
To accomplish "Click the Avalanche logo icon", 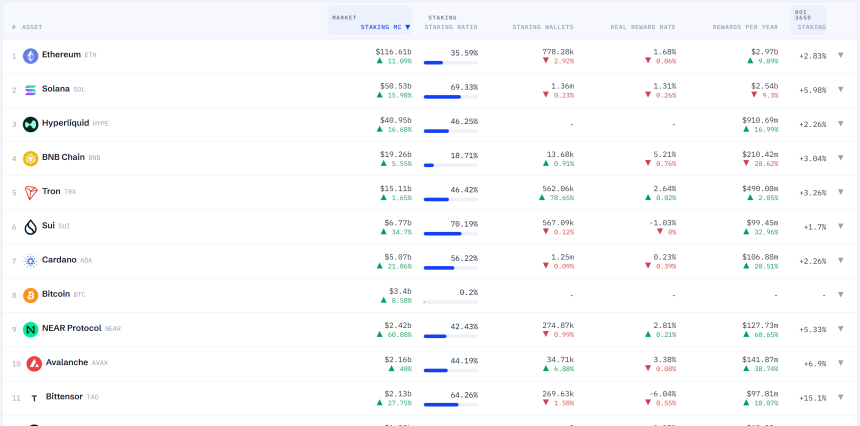I will 34,363.
